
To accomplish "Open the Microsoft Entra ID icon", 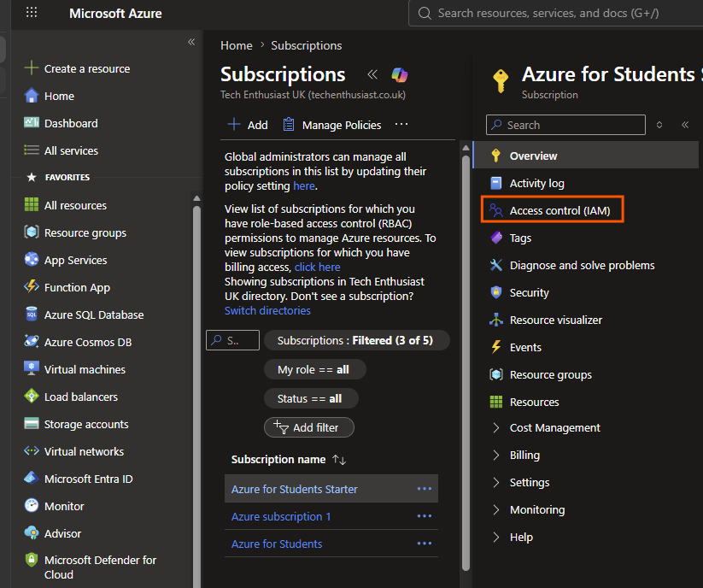I will (x=32, y=479).
